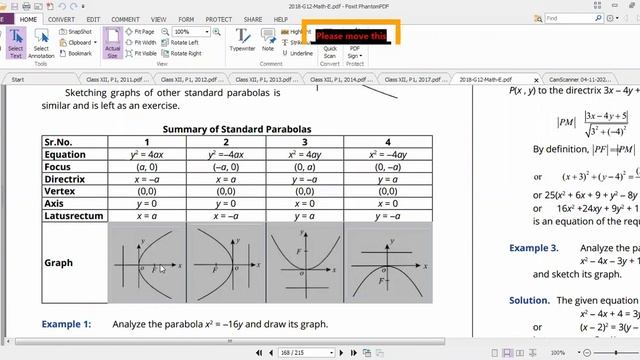The height and width of the screenshot is (360, 640).
Task: Apply Underline markup tool
Action: coord(297,53)
